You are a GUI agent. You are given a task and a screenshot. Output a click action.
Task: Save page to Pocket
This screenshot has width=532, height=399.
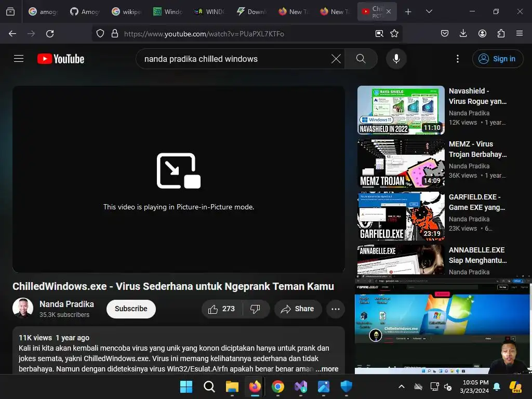[445, 34]
